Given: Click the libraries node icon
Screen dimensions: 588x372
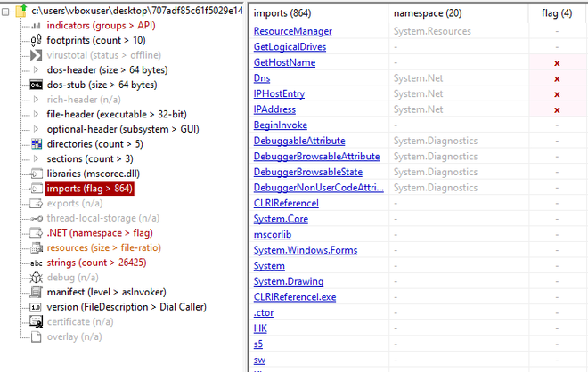Looking at the screenshot, I should point(37,174).
